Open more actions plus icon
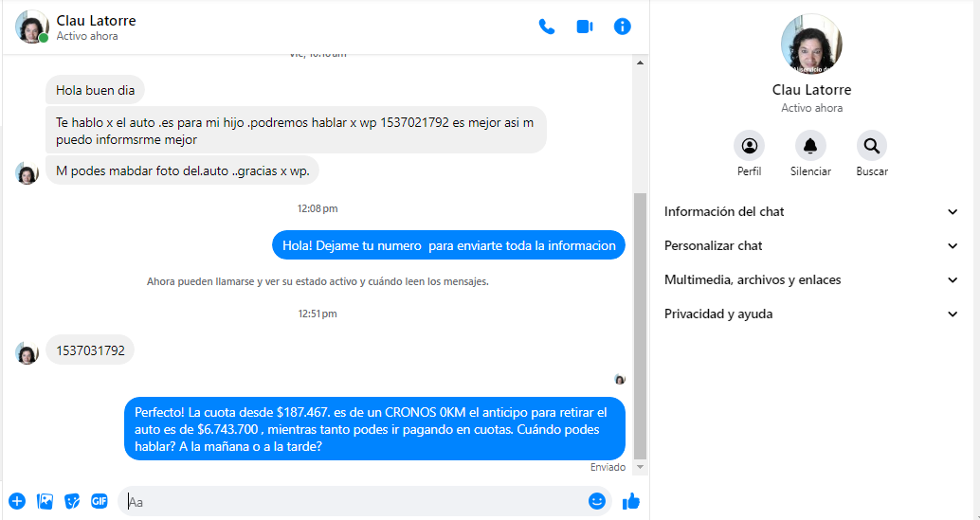Screen dimensions: 980x520 tap(17, 501)
